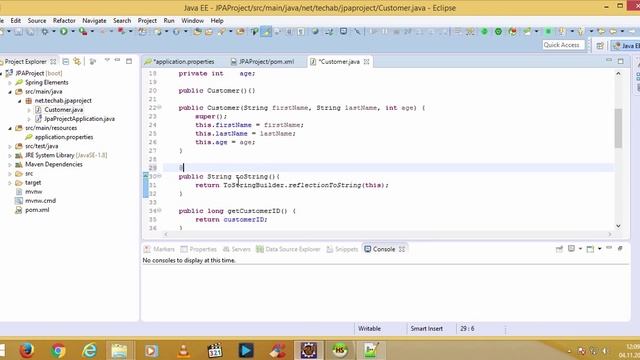The height and width of the screenshot is (360, 640).
Task: Click the green Run button in the toolbar
Action: pyautogui.click(x=64, y=31)
